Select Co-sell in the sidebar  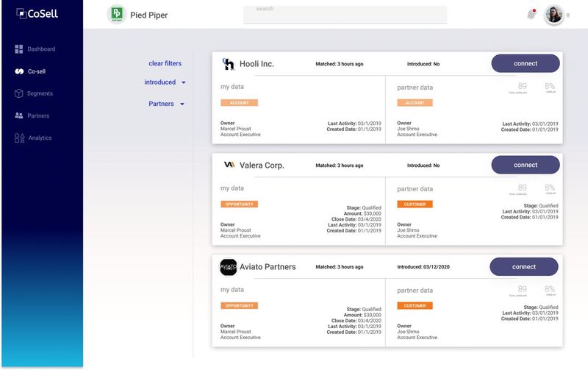[36, 71]
